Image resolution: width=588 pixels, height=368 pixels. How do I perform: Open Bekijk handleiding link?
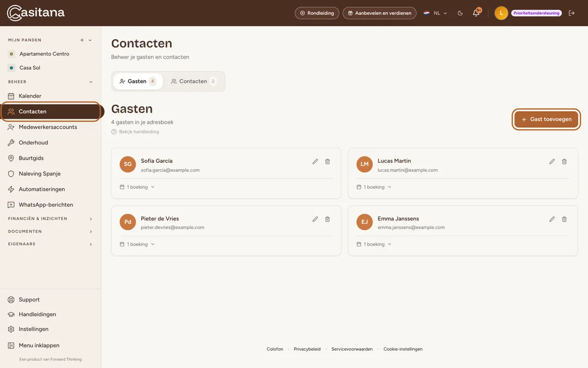click(135, 132)
